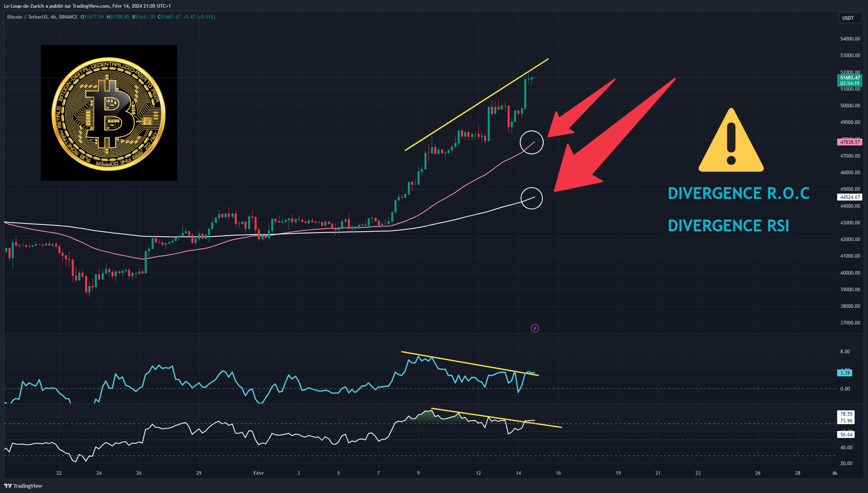The image size is (868, 493).
Task: Click the green current price label 51683.47
Action: 850,78
